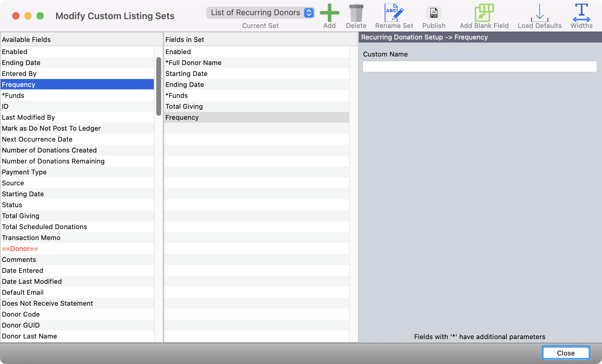Select Total Giving in Fields in Set
602x364 pixels.
point(256,106)
